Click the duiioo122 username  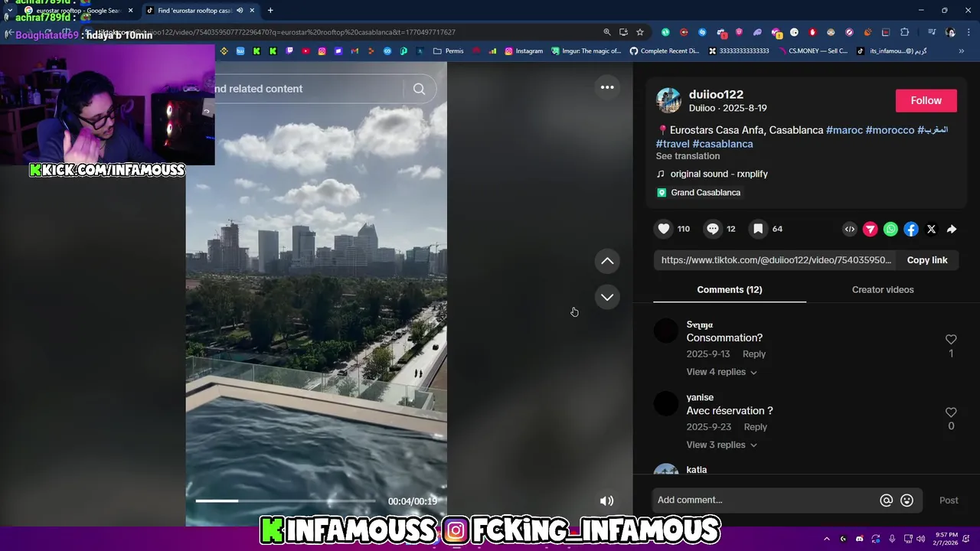click(716, 94)
